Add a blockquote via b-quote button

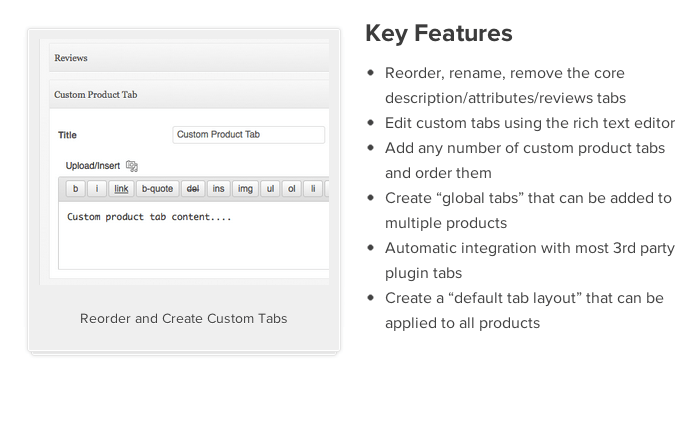pyautogui.click(x=157, y=188)
